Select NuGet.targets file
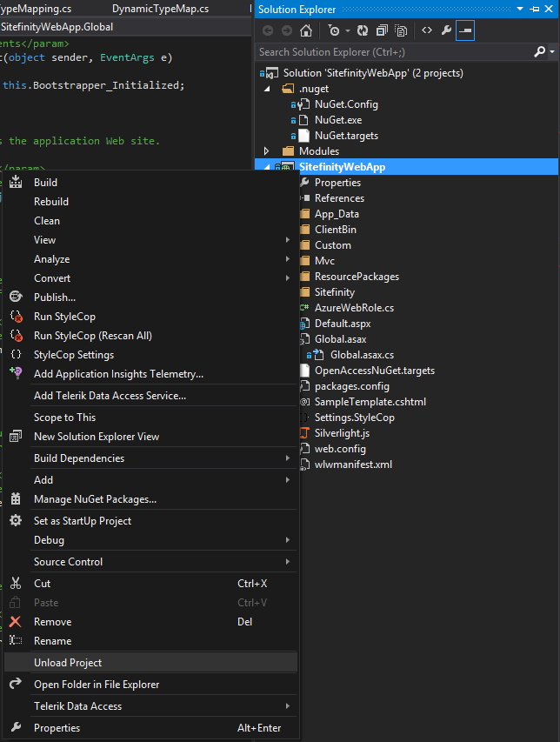This screenshot has width=560, height=742. click(346, 136)
